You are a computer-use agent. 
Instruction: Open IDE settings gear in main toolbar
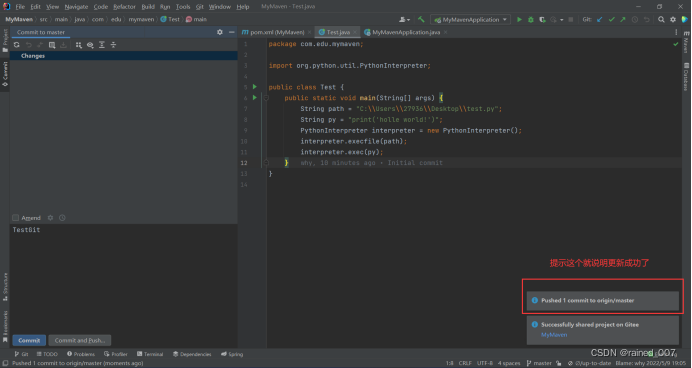pos(673,19)
